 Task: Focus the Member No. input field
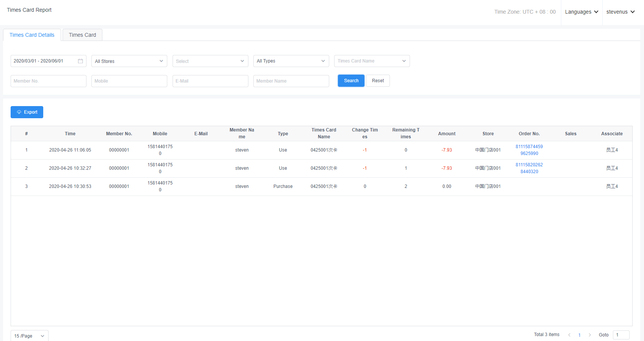coord(48,81)
